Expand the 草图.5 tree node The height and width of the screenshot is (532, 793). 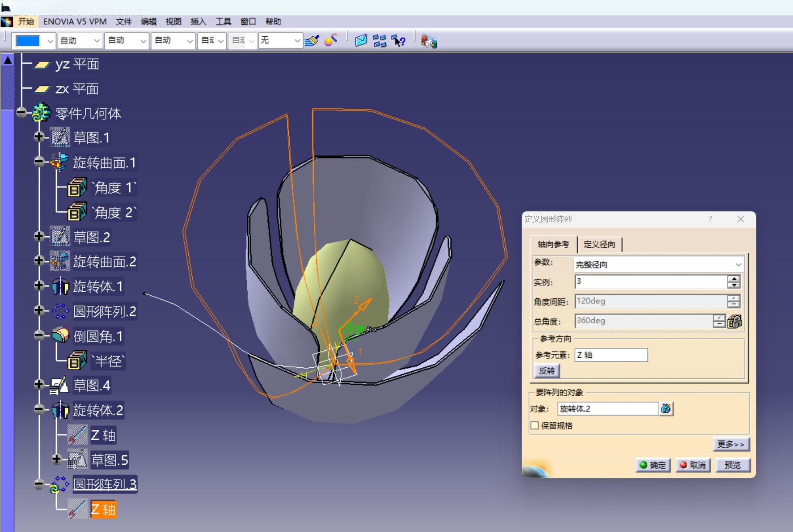pos(56,459)
